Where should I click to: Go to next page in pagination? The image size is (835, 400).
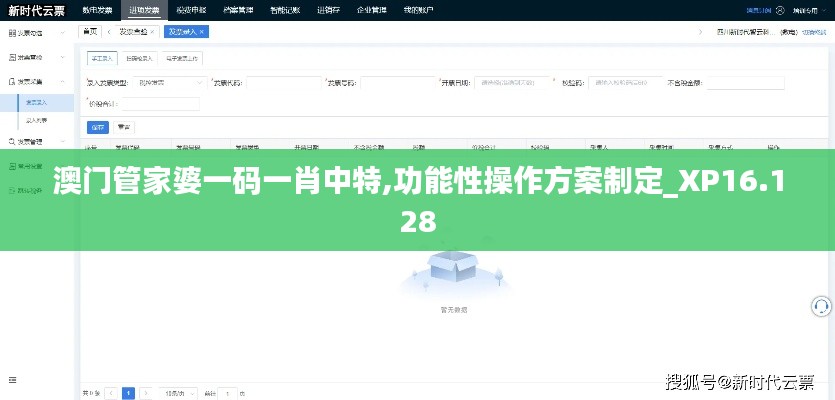coord(145,393)
